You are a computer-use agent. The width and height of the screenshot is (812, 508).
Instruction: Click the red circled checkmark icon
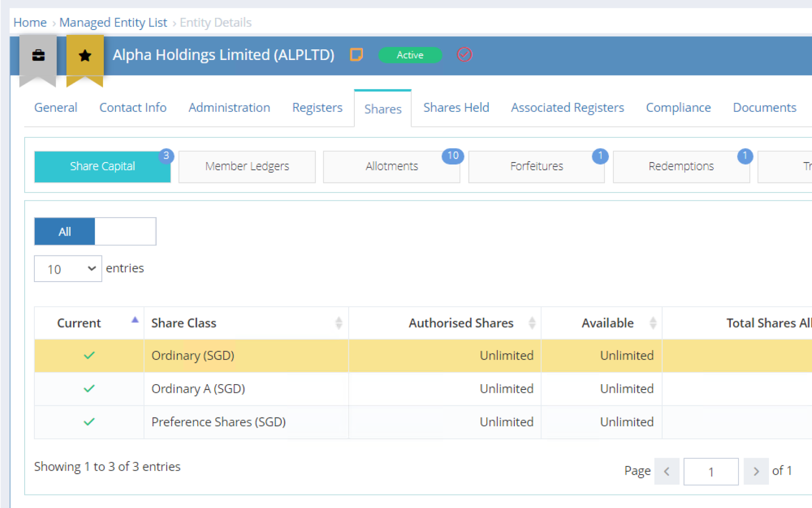464,55
